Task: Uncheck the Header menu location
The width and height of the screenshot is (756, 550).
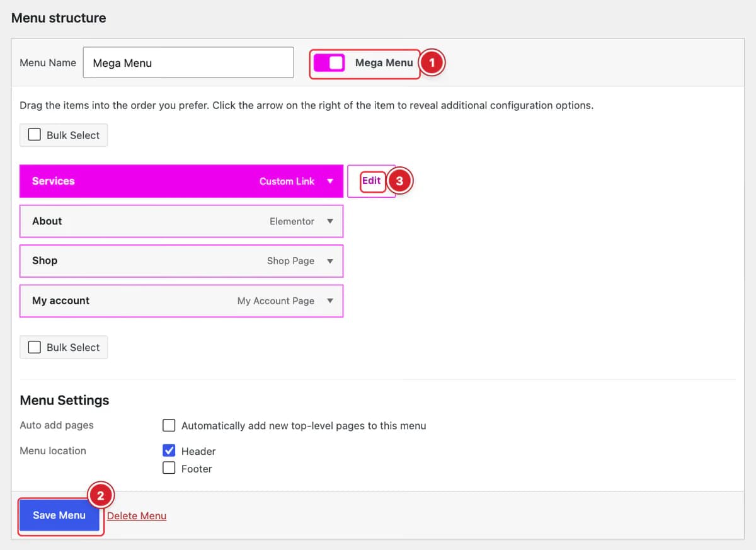Action: pyautogui.click(x=169, y=450)
